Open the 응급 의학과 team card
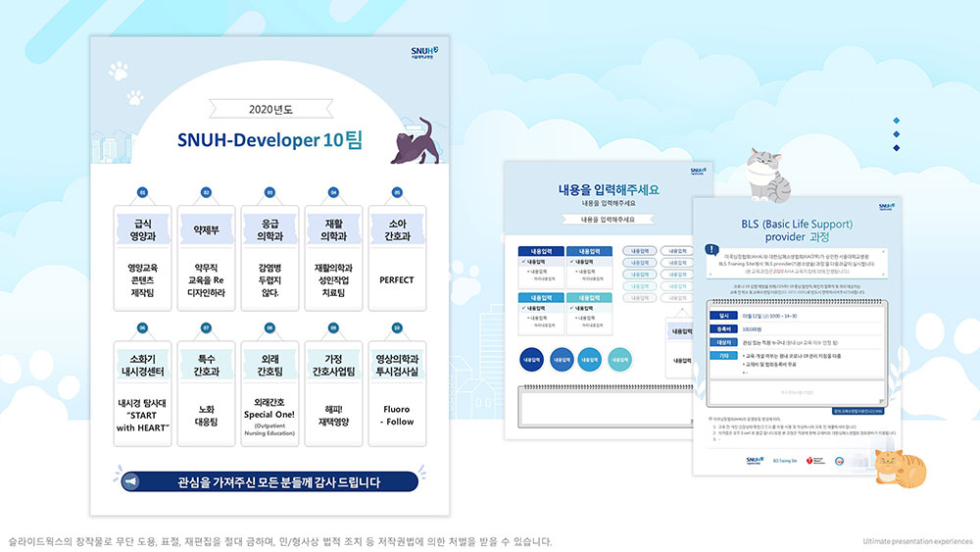Screen dimensions: 980x552 (x=269, y=255)
